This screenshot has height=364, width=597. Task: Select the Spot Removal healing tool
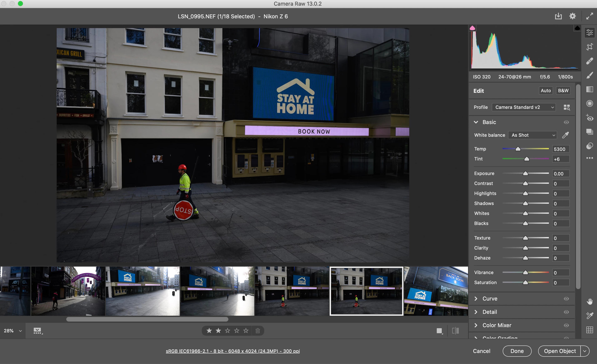pyautogui.click(x=589, y=61)
